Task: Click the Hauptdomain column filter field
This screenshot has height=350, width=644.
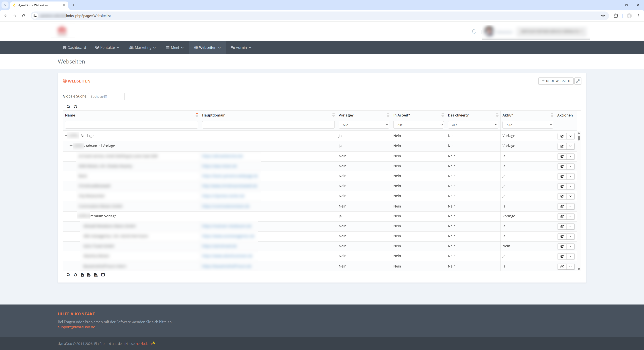Action: point(268,125)
